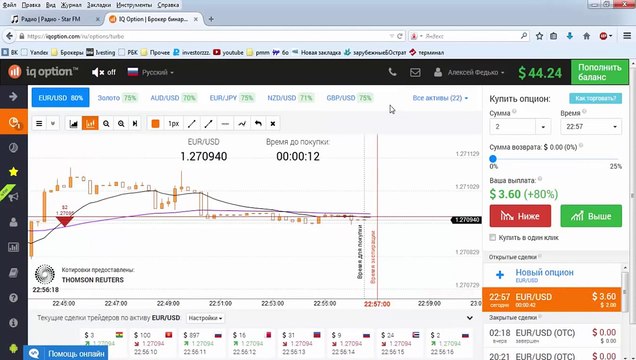Viewport: 636px width, 360px height.
Task: Open the turbo options sidebar icon
Action: pos(13,122)
